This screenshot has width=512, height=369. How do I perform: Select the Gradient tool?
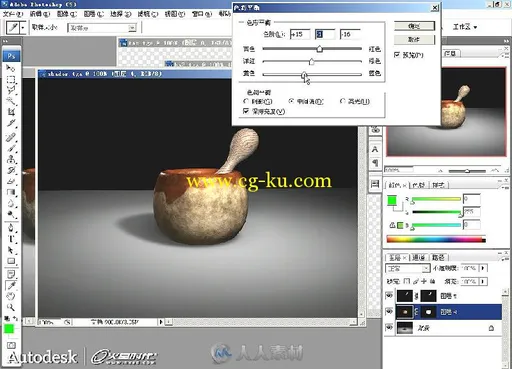pyautogui.click(x=11, y=192)
